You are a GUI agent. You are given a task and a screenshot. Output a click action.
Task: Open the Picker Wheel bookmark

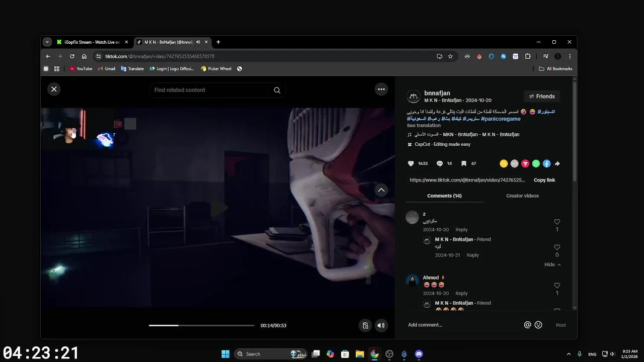[x=216, y=69]
